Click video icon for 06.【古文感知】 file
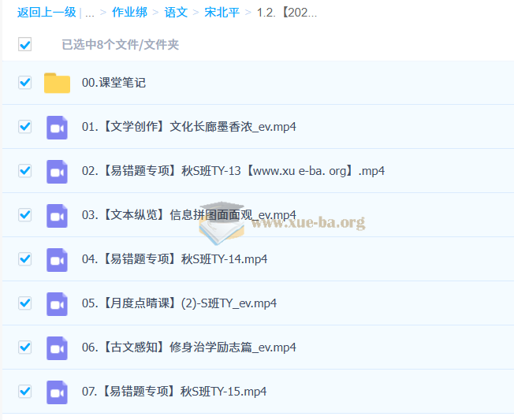 tap(57, 348)
